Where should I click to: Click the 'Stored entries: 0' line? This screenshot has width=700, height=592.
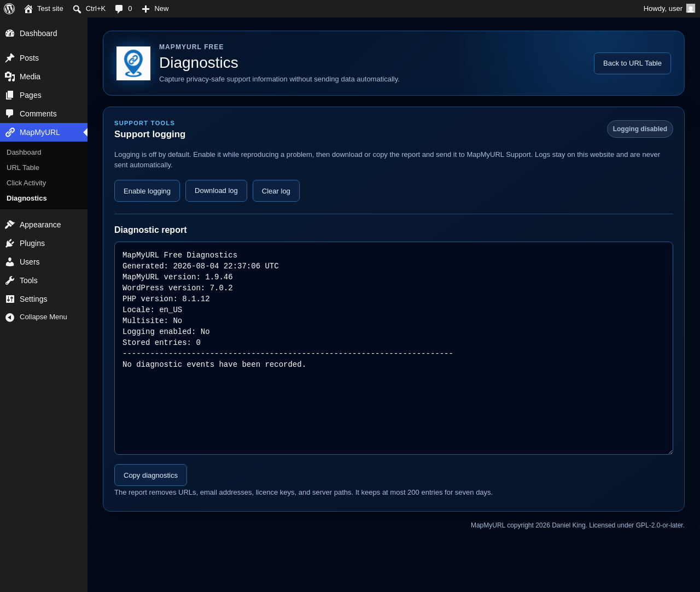(x=162, y=343)
